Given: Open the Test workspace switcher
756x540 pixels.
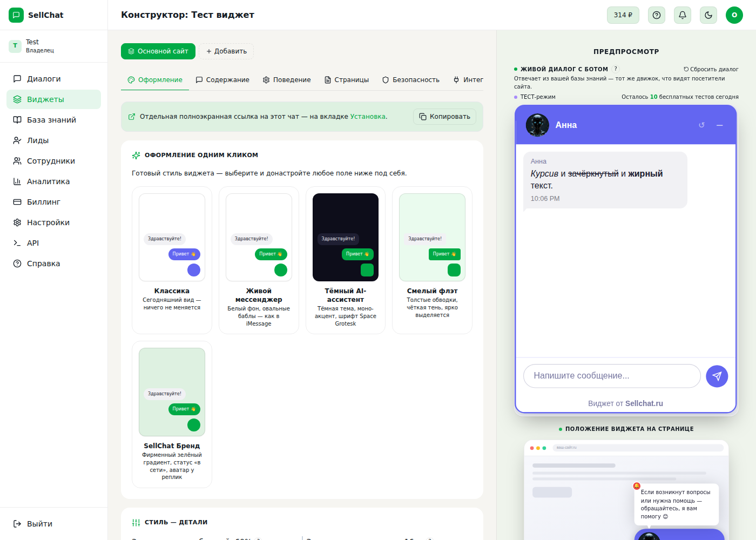Looking at the screenshot, I should pyautogui.click(x=53, y=46).
